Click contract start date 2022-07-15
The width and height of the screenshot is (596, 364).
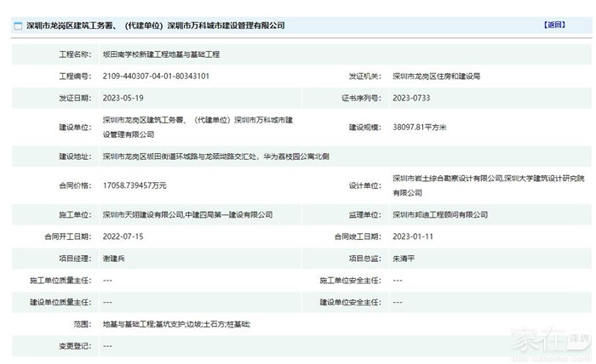pyautogui.click(x=122, y=236)
